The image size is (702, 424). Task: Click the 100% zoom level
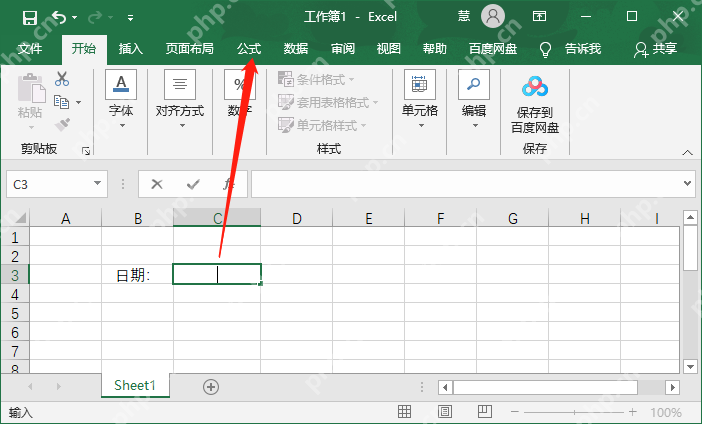click(666, 412)
